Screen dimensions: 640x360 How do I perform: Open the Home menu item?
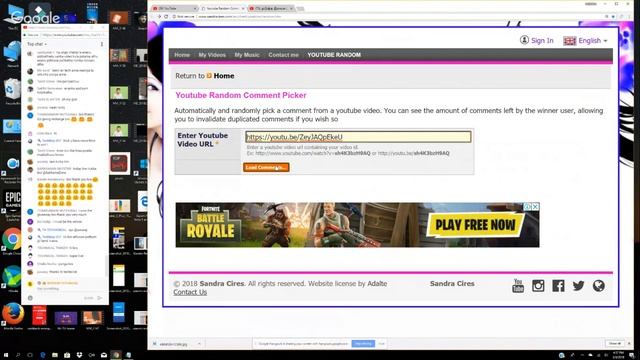point(182,55)
